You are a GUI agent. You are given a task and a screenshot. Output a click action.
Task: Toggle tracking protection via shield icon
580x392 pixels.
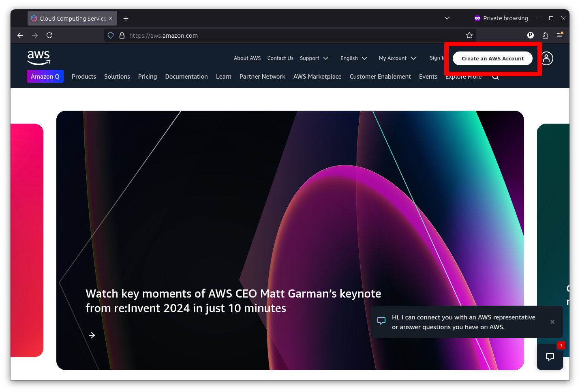click(x=110, y=35)
